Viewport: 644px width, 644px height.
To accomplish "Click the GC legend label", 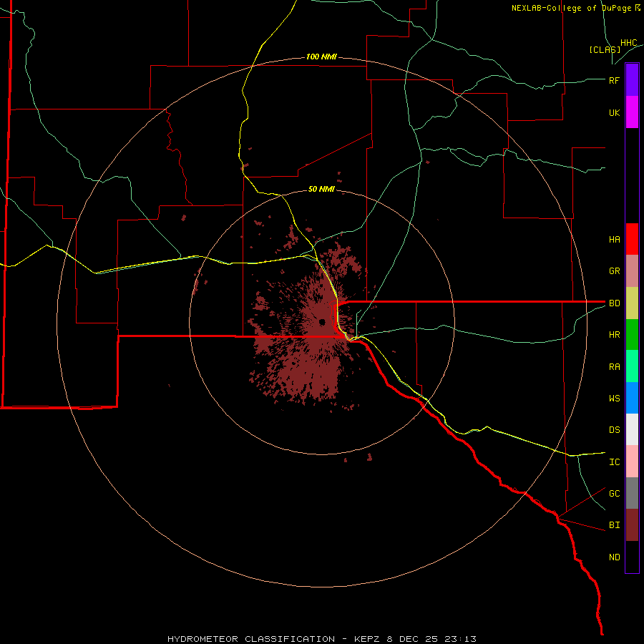I will coord(614,493).
